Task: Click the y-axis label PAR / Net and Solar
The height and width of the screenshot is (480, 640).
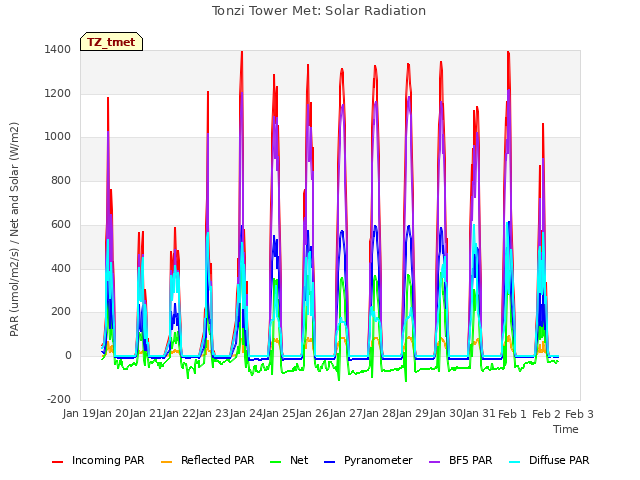Action: (14, 229)
